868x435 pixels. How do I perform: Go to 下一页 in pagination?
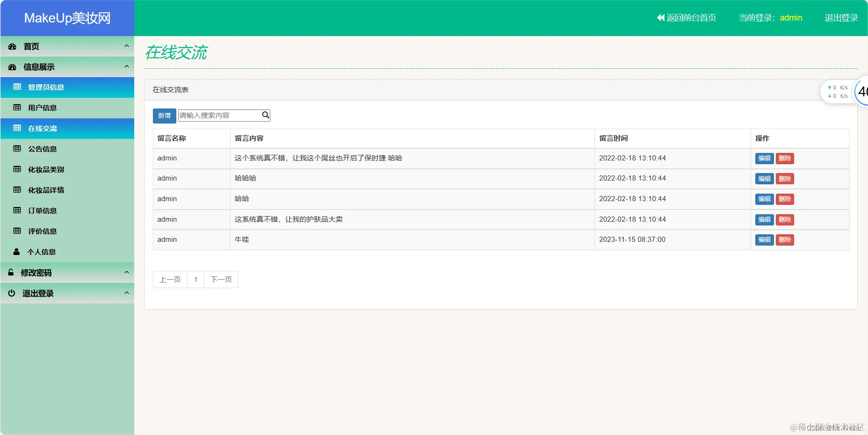[221, 280]
